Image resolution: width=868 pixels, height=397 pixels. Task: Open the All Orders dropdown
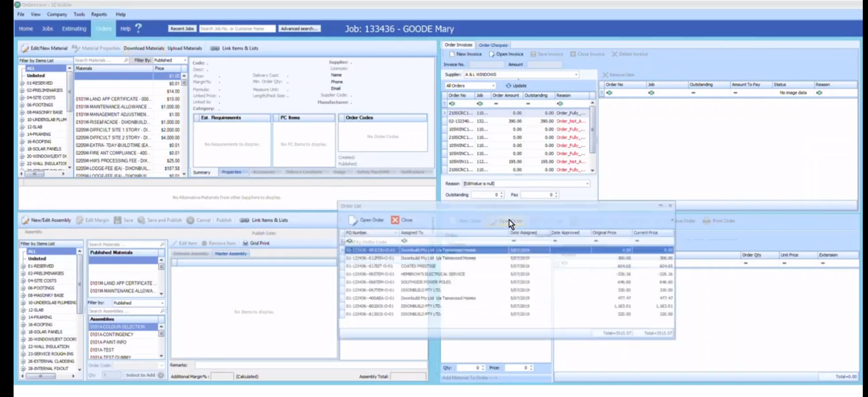point(493,86)
